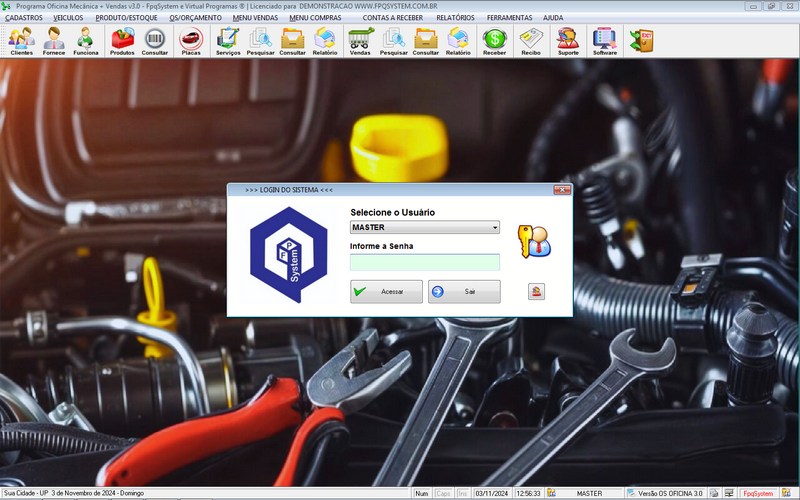Open the MENU VENDAS menu
The height and width of the screenshot is (500, 800).
tap(255, 18)
